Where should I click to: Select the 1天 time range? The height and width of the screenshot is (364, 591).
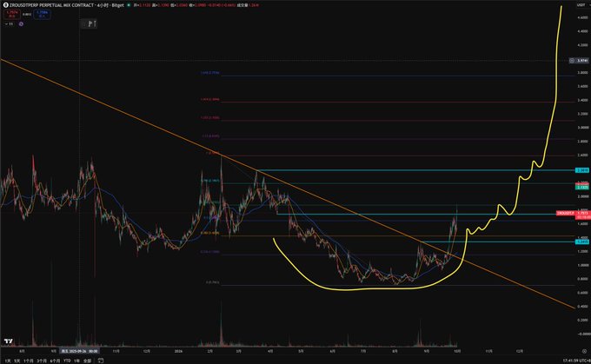(x=8, y=361)
